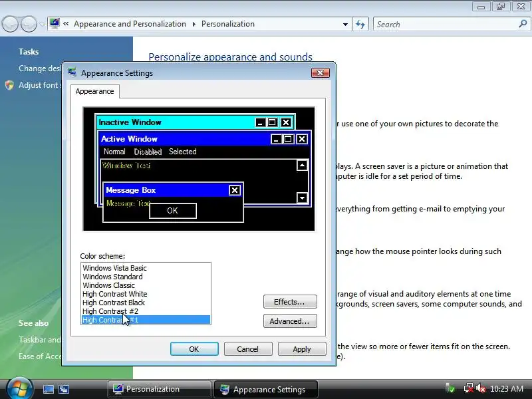Viewport: 532px width, 399px height.
Task: Close the Appearance Settings dialog
Action: tap(321, 73)
